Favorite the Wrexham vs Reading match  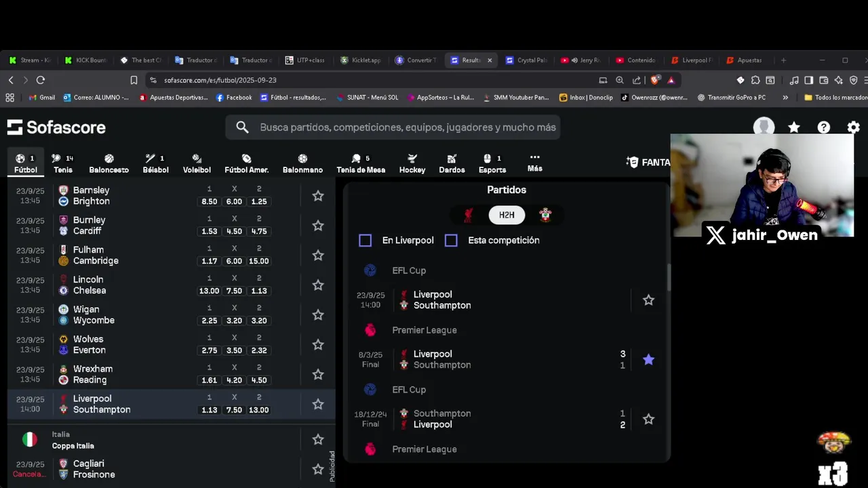tap(318, 375)
